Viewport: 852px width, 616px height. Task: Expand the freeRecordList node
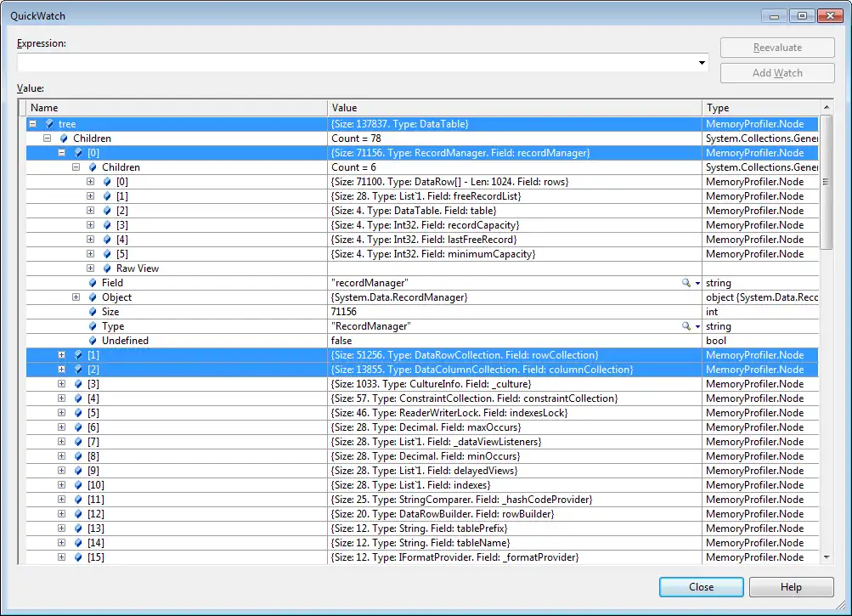[x=90, y=195]
